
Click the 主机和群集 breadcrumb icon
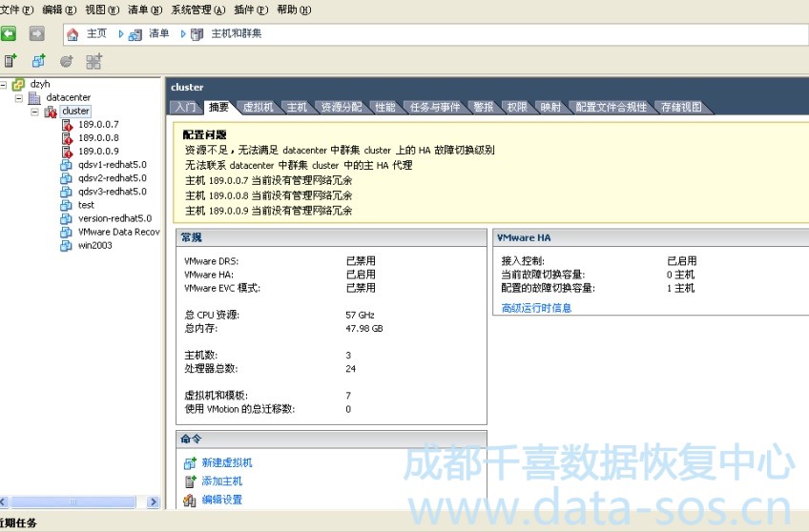coord(197,34)
